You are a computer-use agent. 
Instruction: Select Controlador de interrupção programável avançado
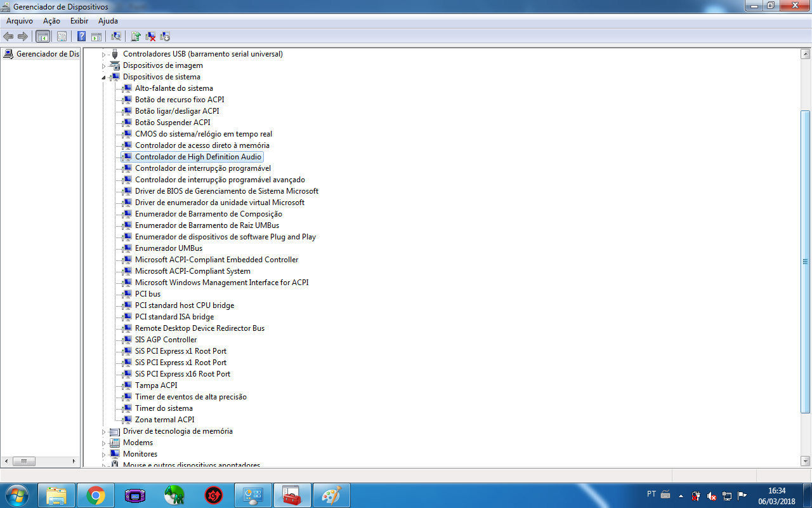(x=220, y=180)
